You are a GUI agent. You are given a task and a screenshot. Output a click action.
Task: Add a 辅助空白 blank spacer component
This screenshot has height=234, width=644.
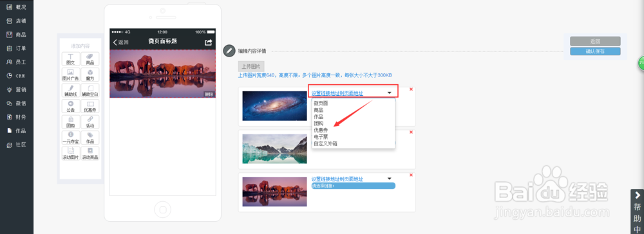pos(90,91)
